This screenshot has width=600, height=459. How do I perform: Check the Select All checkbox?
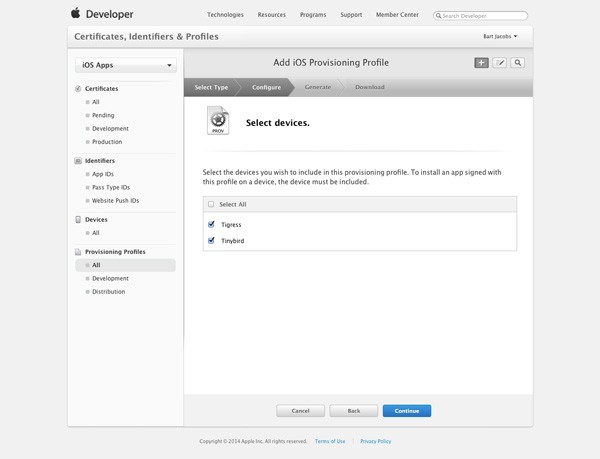point(211,204)
